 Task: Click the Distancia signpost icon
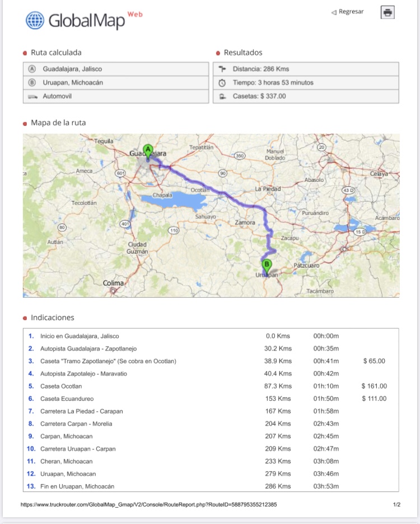pos(222,69)
